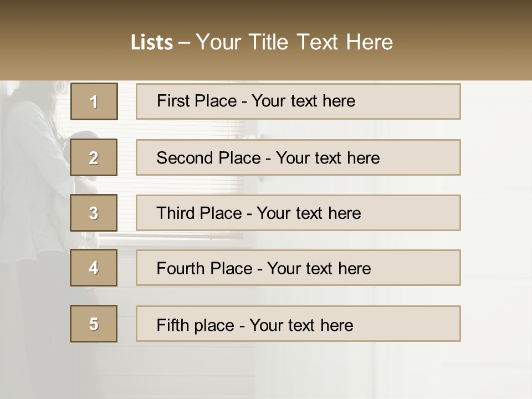The width and height of the screenshot is (532, 399).
Task: Click the number 3 square
Action: (94, 213)
